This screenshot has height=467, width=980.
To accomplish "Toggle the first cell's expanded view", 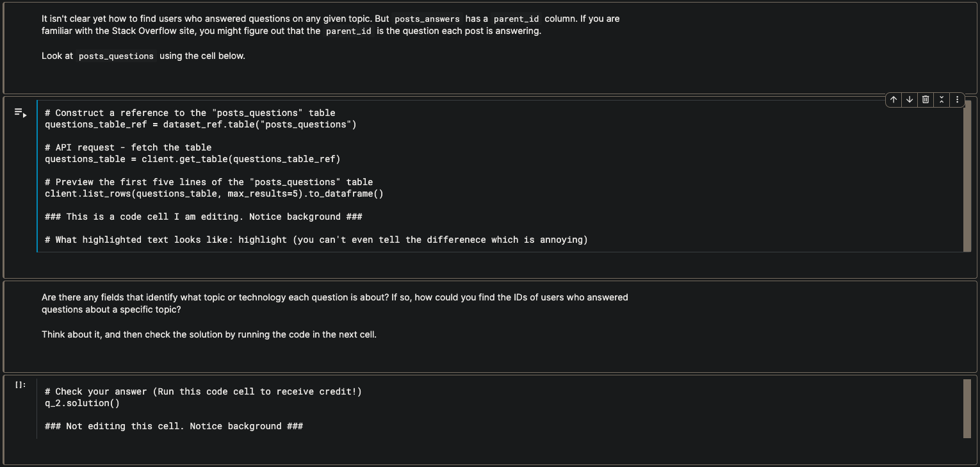I will 942,99.
